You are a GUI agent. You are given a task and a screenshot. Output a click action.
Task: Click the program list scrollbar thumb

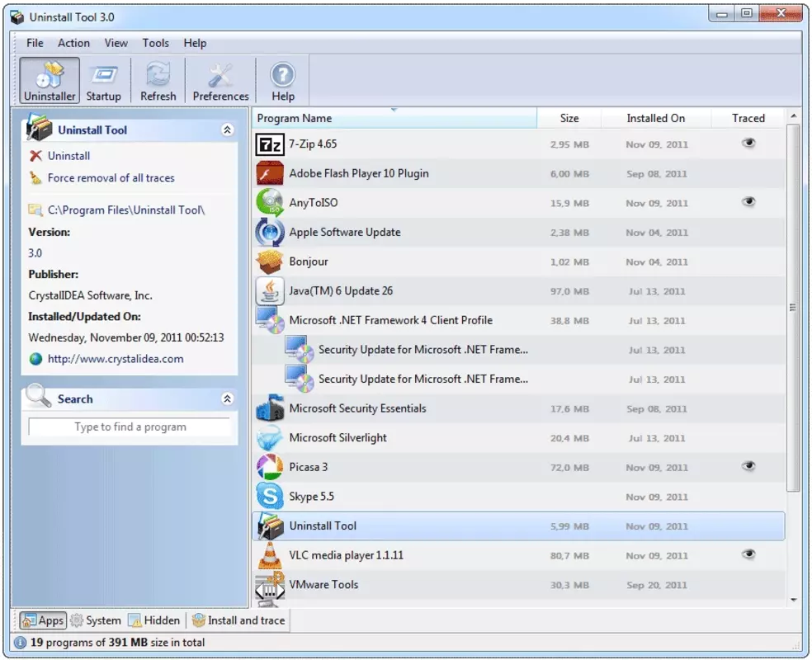pyautogui.click(x=793, y=308)
